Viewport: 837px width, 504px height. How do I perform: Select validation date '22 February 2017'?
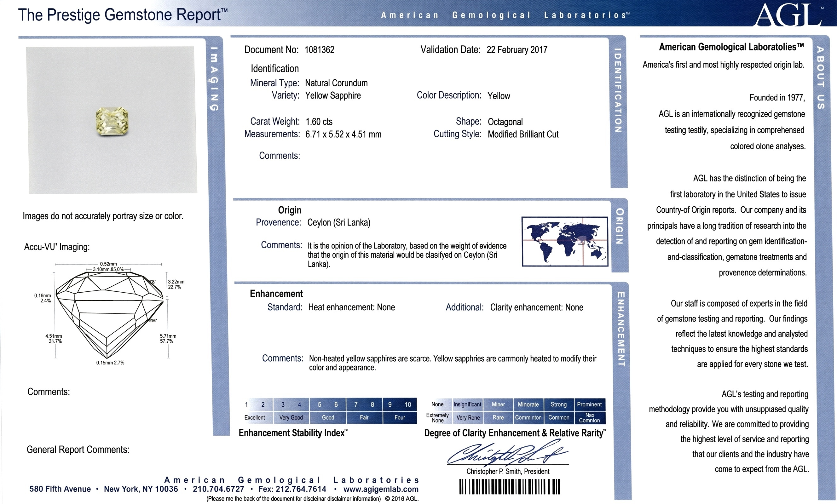point(517,50)
